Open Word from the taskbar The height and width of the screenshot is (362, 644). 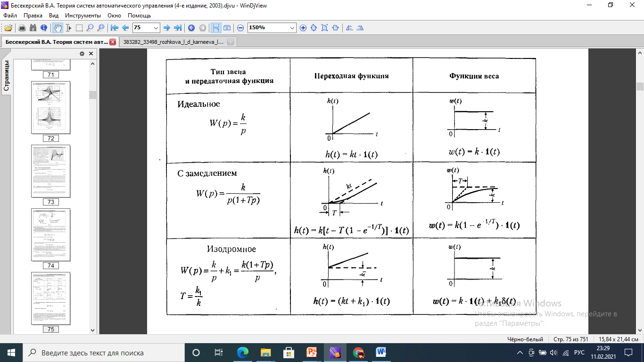coord(381,353)
